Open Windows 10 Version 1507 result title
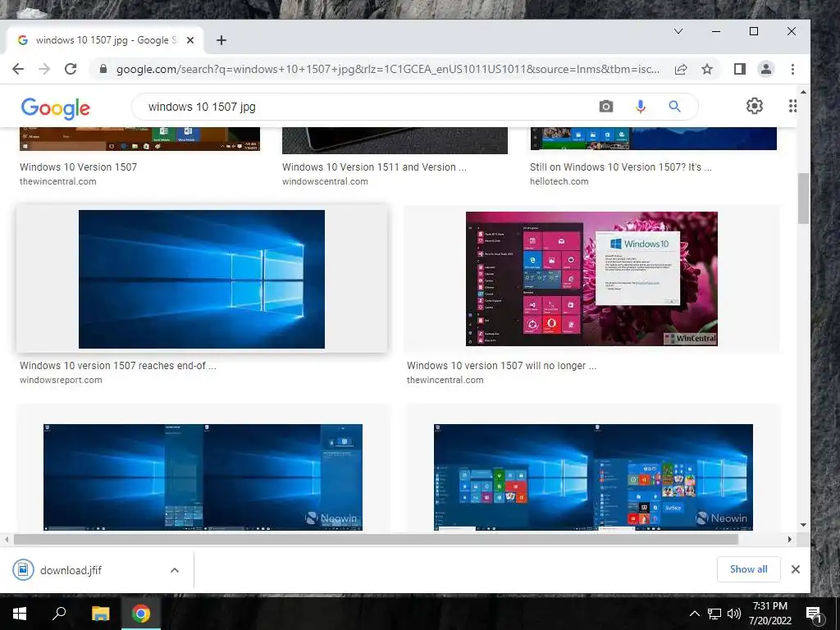This screenshot has width=840, height=630. [x=78, y=167]
